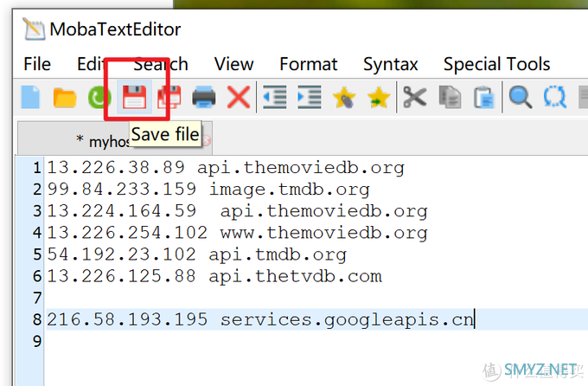Click line 2 text image.tmdb.org

point(289,190)
